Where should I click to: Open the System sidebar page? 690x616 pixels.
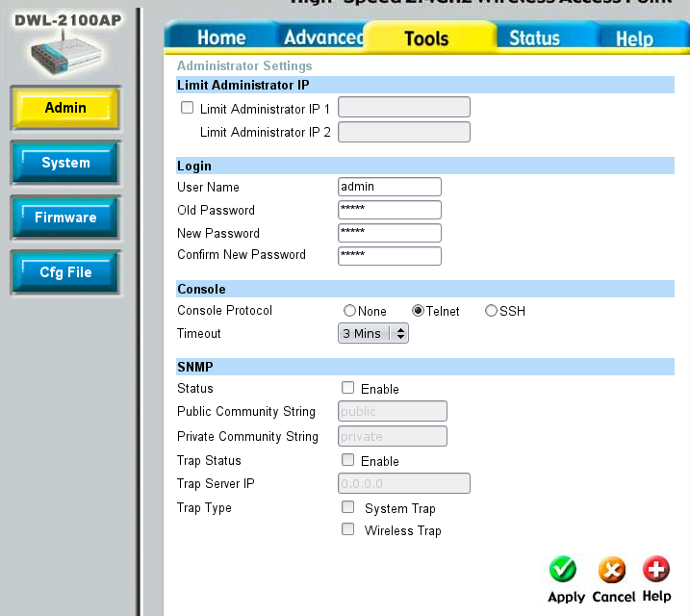coord(65,163)
